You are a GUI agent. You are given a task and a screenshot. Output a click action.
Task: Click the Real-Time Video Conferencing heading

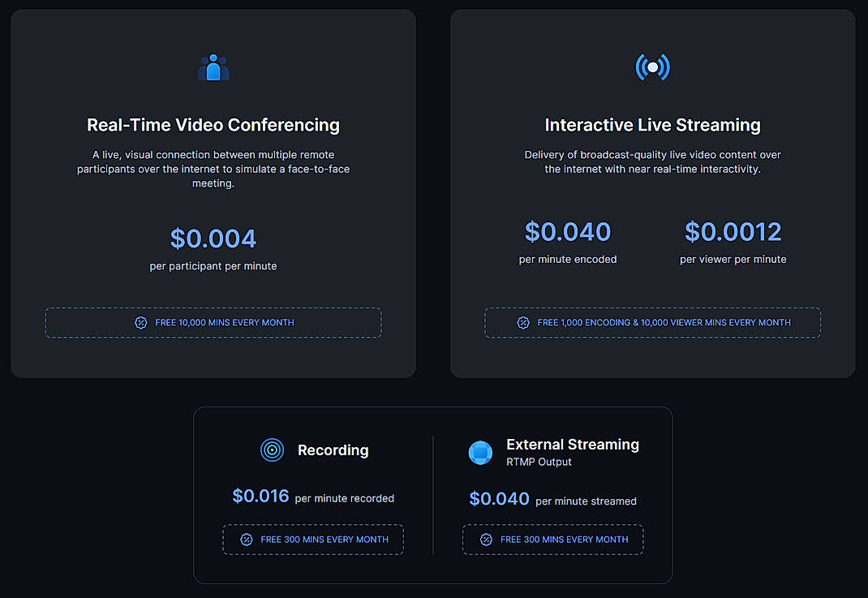(213, 125)
